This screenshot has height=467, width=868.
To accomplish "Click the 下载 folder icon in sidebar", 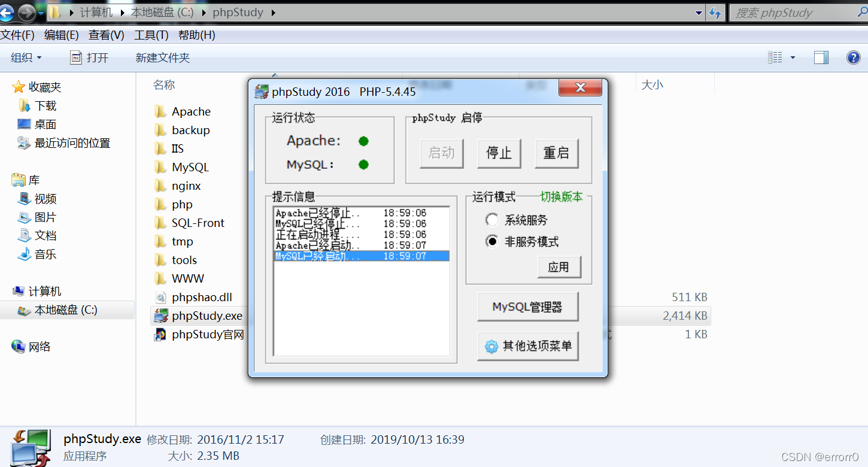I will (25, 106).
